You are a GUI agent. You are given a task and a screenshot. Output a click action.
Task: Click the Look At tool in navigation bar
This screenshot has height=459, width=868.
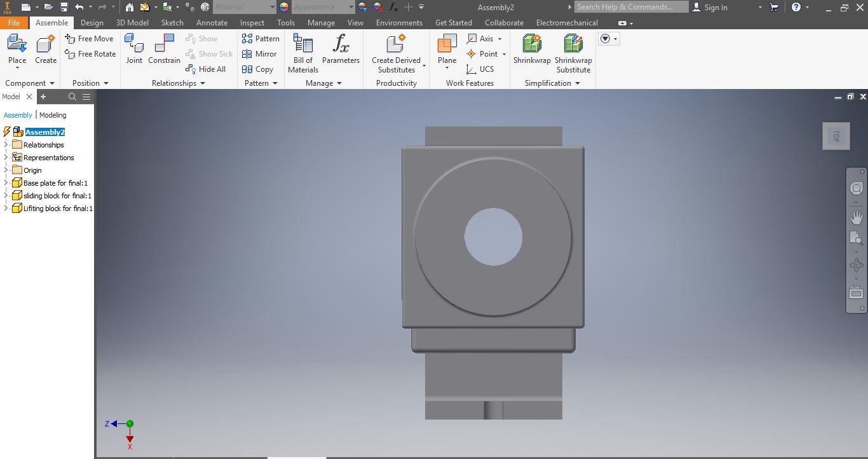coord(857,292)
